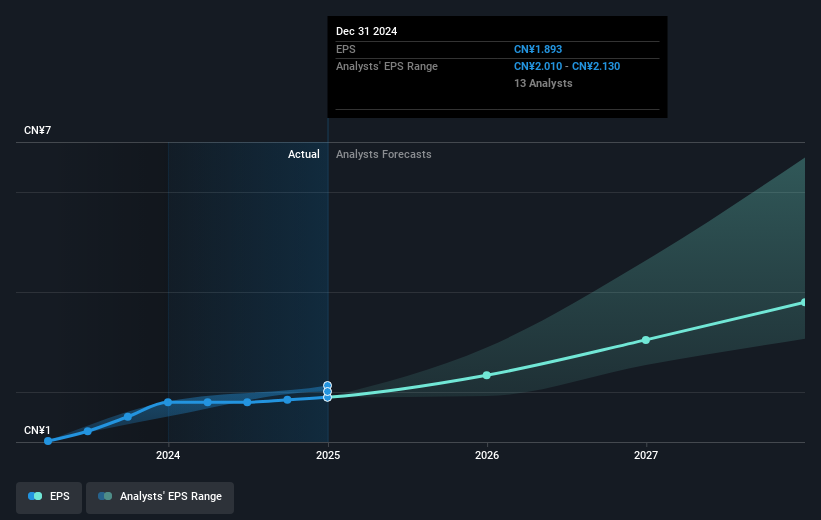821x520 pixels.
Task: Toggle the EPS legend series
Action: pyautogui.click(x=49, y=496)
